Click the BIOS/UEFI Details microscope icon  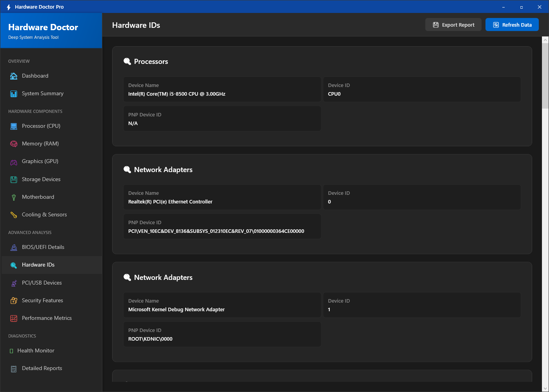point(14,247)
